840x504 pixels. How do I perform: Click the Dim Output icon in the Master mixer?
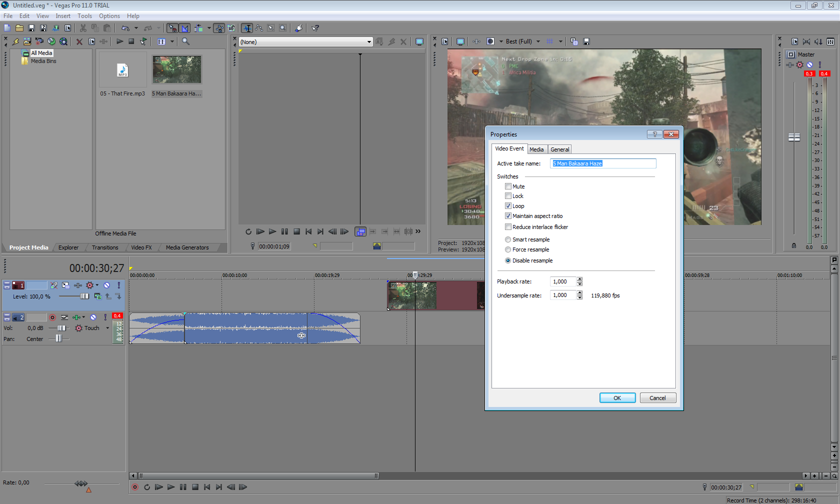(x=818, y=41)
